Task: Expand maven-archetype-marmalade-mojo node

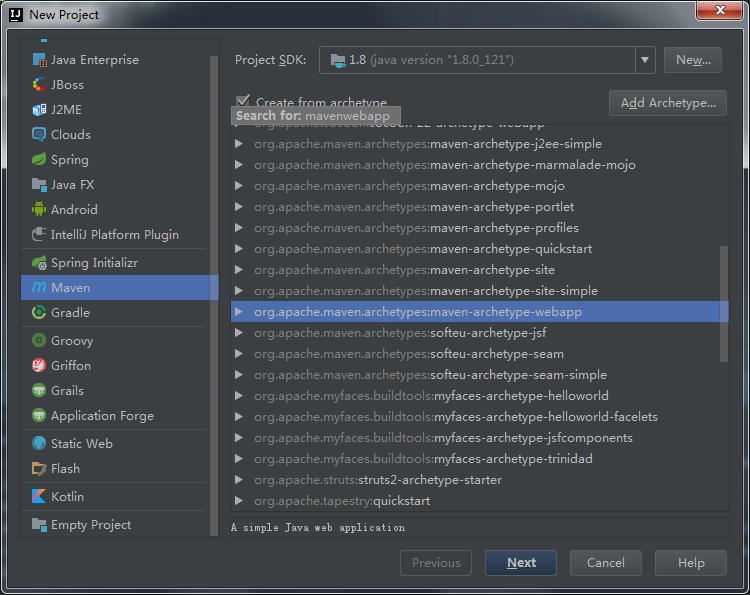Action: (239, 165)
